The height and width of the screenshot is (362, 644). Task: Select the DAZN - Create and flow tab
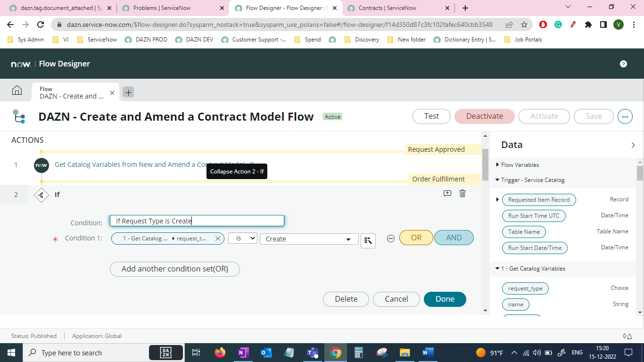(72, 92)
